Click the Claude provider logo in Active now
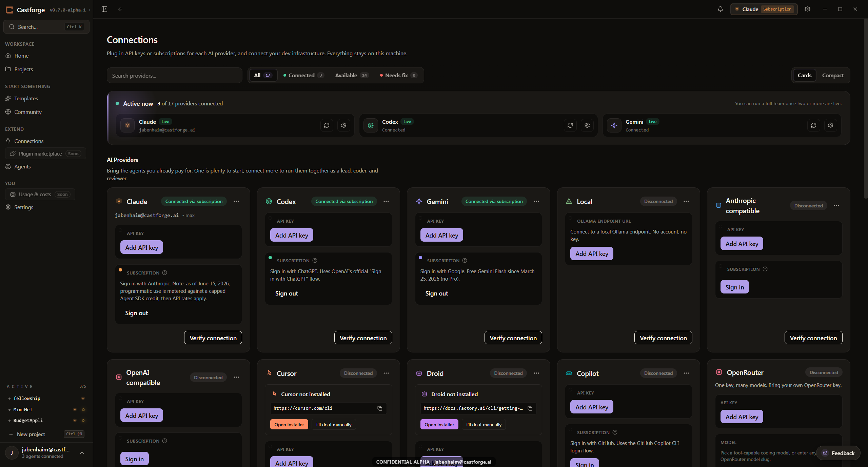Screen dimensions: 868x467 [127, 125]
